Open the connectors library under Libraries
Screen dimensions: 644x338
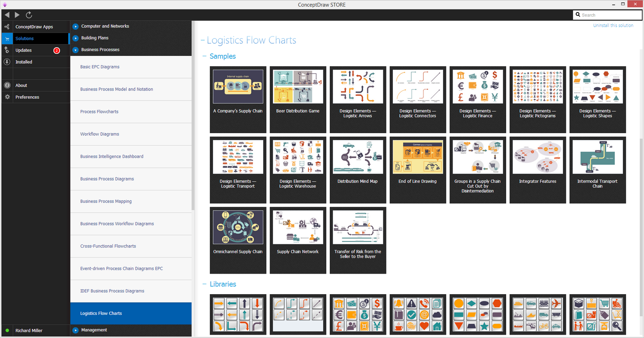(x=298, y=314)
